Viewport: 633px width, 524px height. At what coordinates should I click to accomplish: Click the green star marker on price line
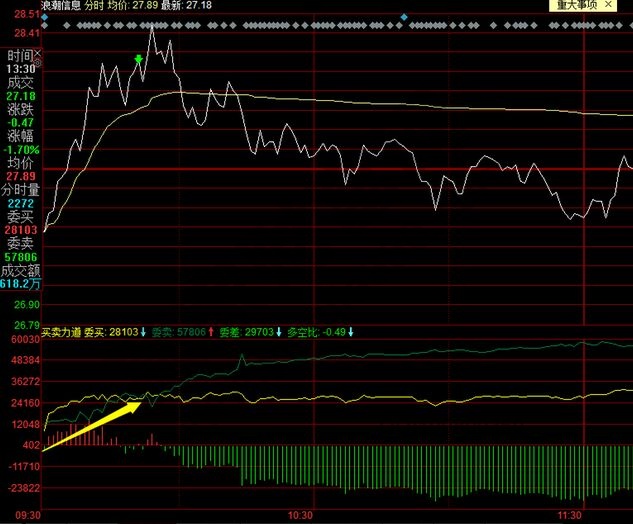click(139, 60)
